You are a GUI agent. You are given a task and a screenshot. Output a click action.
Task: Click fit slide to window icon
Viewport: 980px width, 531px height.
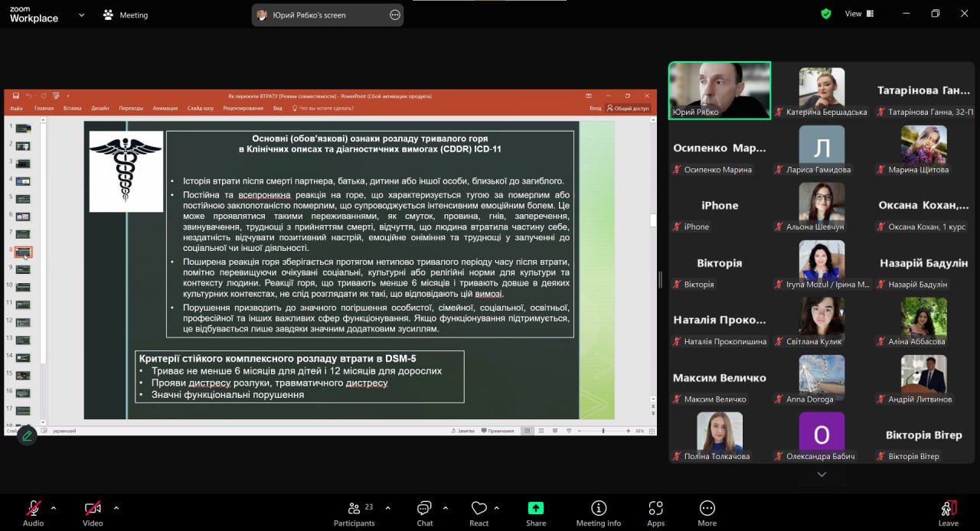point(652,431)
